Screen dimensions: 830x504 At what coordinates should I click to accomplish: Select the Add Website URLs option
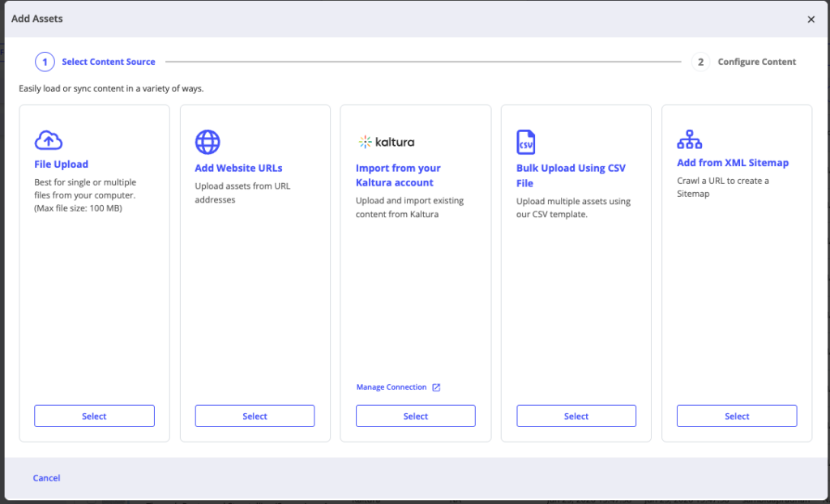click(255, 416)
